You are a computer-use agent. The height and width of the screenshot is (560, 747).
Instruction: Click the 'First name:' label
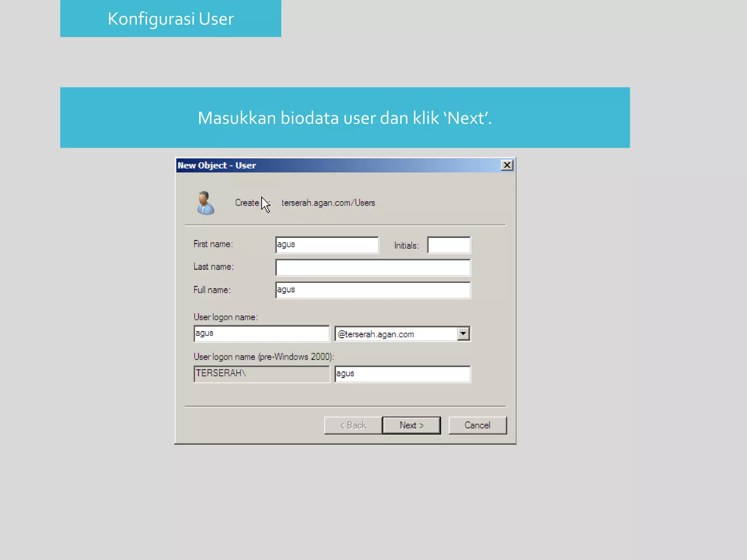coord(213,244)
